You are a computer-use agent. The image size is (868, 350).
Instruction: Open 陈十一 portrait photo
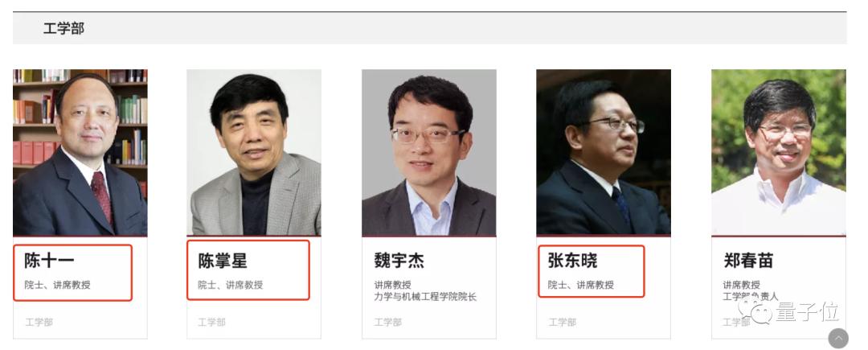click(x=80, y=152)
